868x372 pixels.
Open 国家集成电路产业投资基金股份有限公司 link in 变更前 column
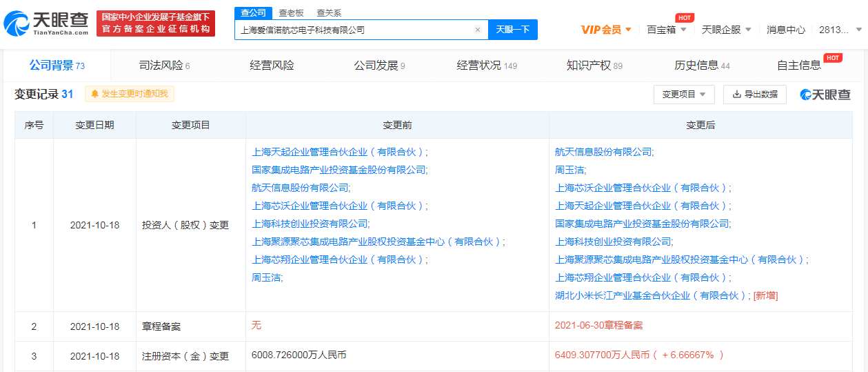(x=339, y=170)
